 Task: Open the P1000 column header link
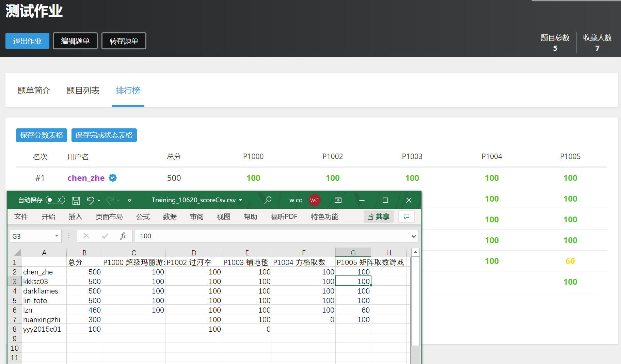(253, 156)
